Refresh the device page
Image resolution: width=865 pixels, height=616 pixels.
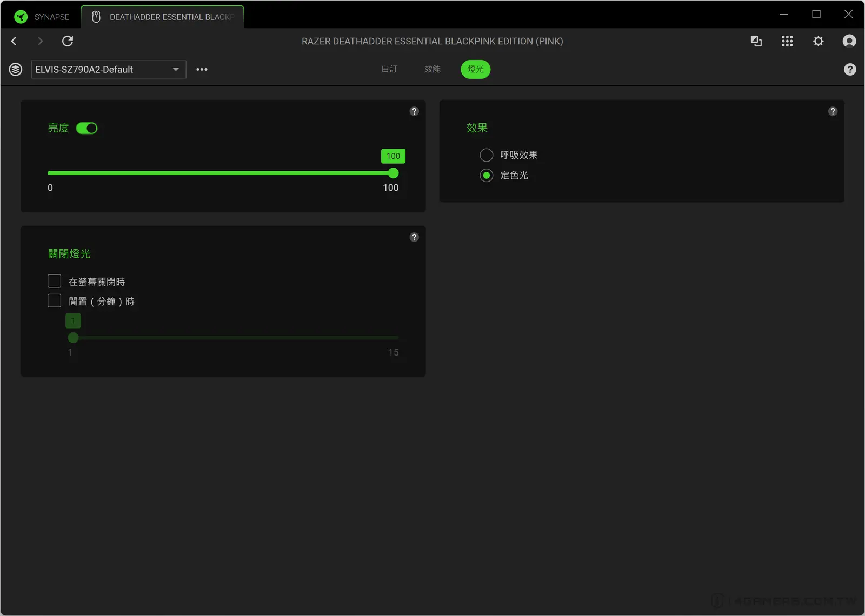[x=68, y=41]
